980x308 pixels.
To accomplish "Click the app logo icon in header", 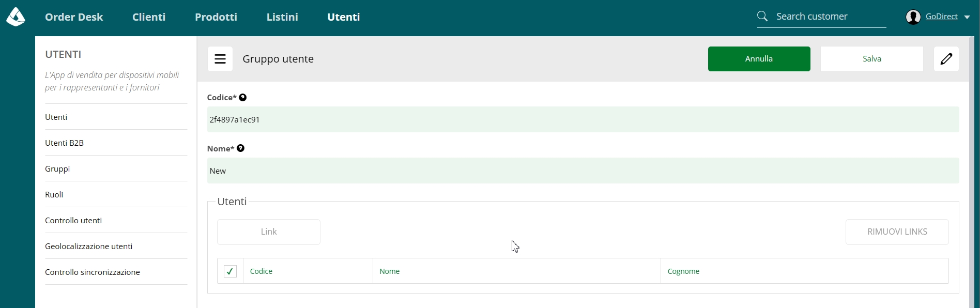I will 16,17.
